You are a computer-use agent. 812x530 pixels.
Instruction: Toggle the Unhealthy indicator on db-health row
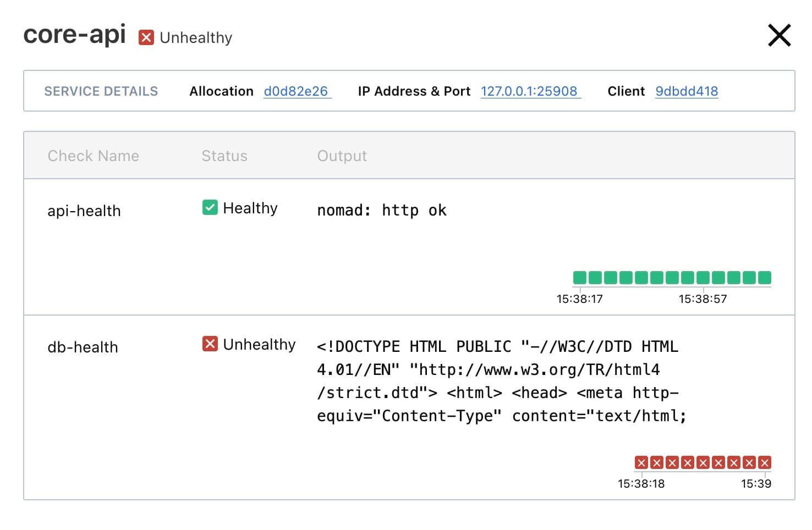209,344
